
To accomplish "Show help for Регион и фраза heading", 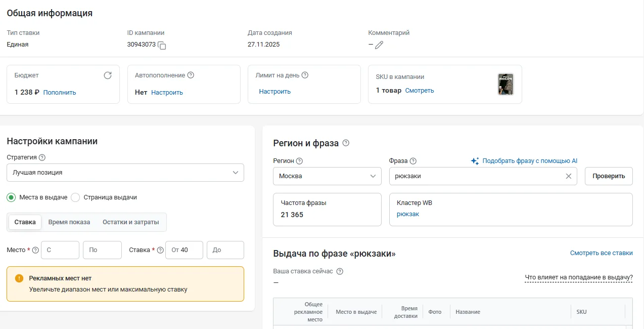I will pos(346,143).
